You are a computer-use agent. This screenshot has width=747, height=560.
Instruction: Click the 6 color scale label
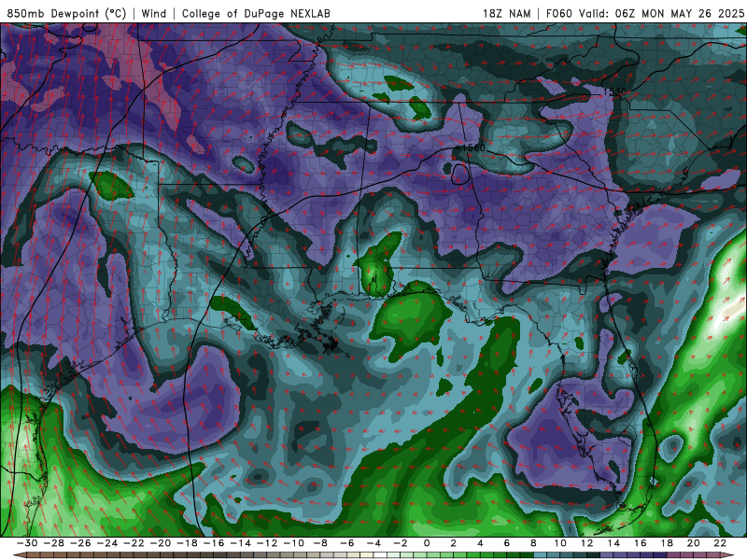click(x=506, y=543)
